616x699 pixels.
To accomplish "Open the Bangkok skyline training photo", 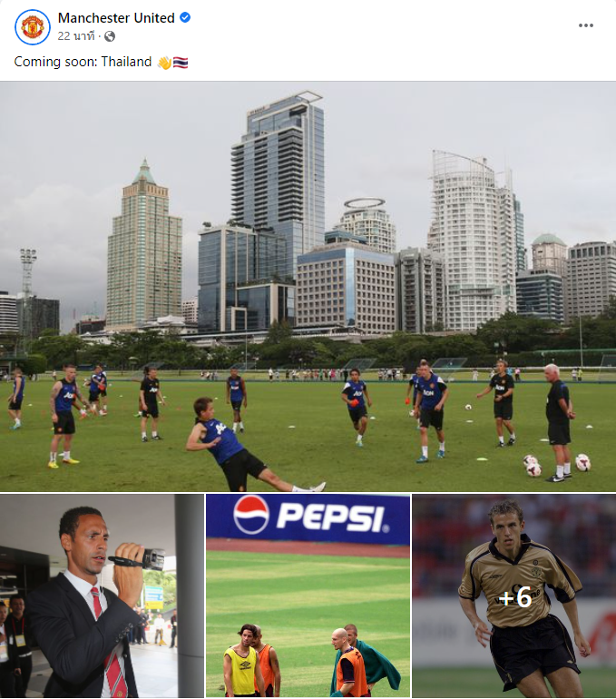I will (308, 286).
